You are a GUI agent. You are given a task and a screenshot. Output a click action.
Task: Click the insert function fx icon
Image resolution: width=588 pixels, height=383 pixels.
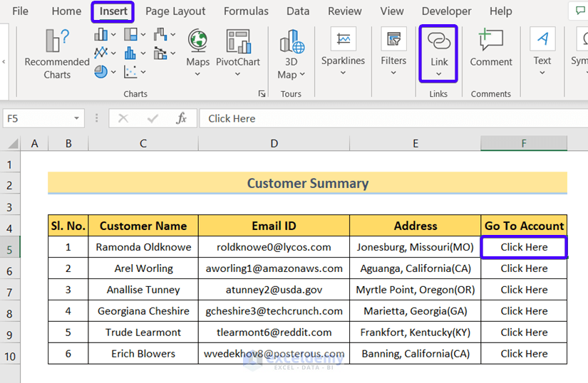coord(182,119)
